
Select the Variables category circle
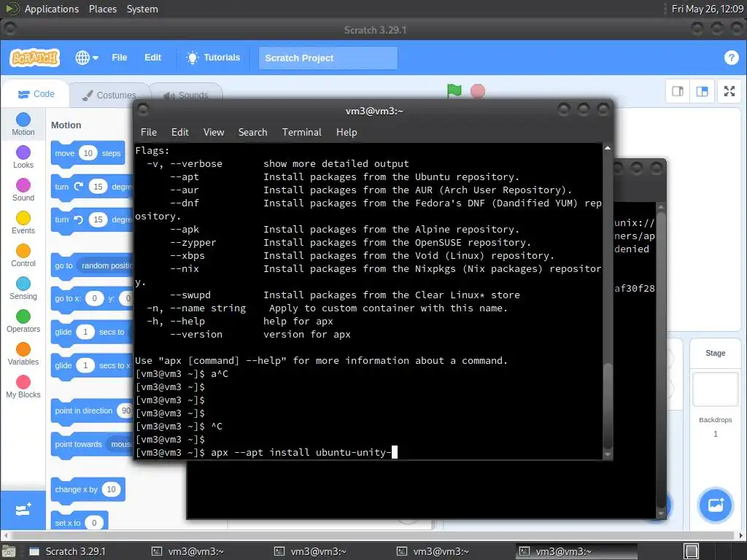[23, 349]
